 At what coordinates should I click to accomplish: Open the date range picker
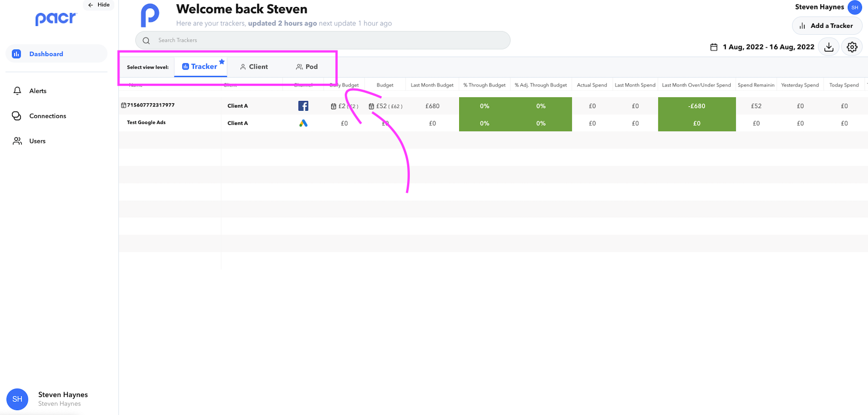(768, 47)
